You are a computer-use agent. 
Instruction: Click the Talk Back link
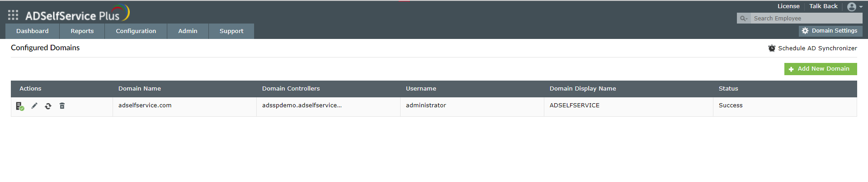tap(823, 6)
